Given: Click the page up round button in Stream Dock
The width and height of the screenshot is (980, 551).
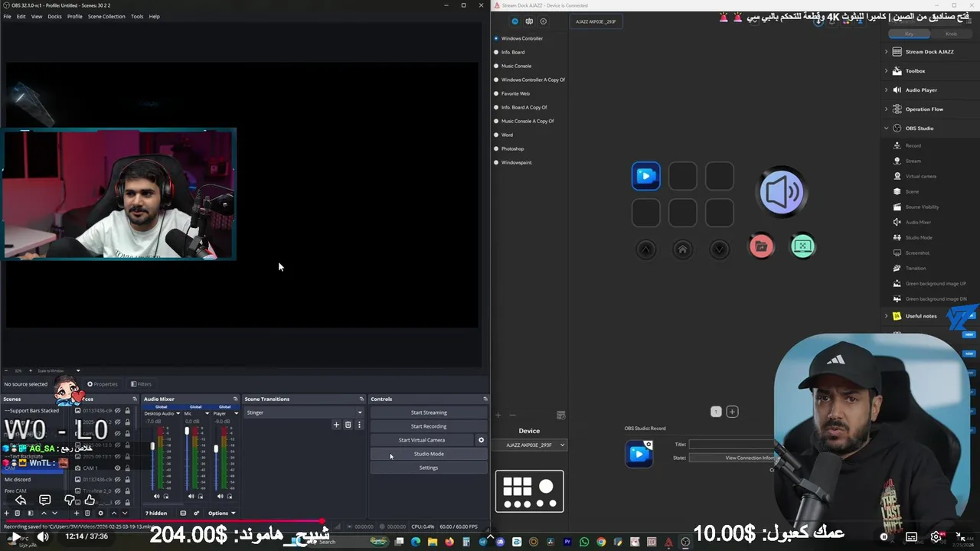Looking at the screenshot, I should click(645, 249).
